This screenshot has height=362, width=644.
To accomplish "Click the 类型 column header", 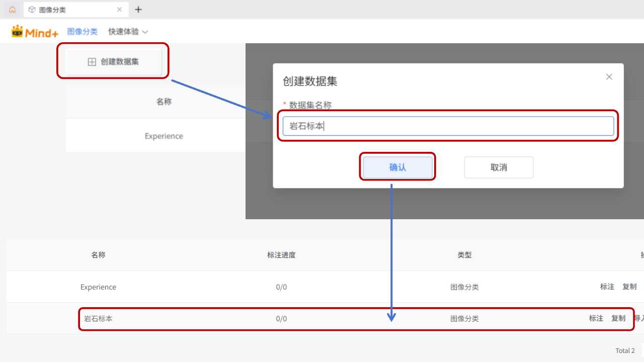I will (464, 255).
